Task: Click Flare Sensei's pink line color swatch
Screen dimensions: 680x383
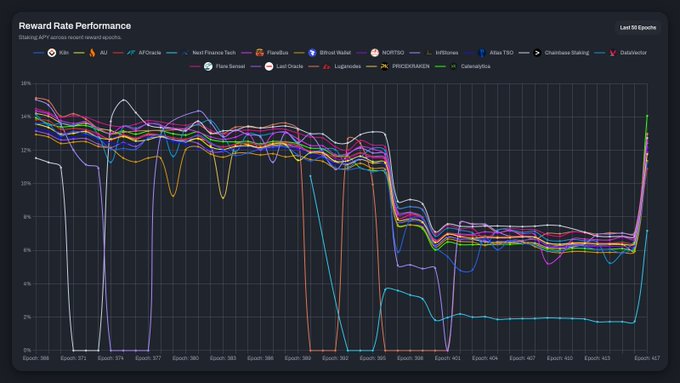Action: click(x=195, y=66)
